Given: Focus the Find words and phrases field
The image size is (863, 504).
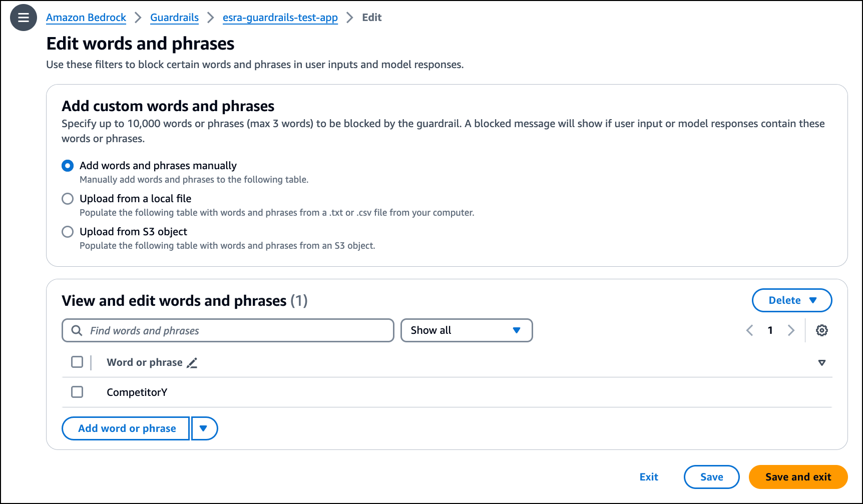Looking at the screenshot, I should click(x=228, y=330).
